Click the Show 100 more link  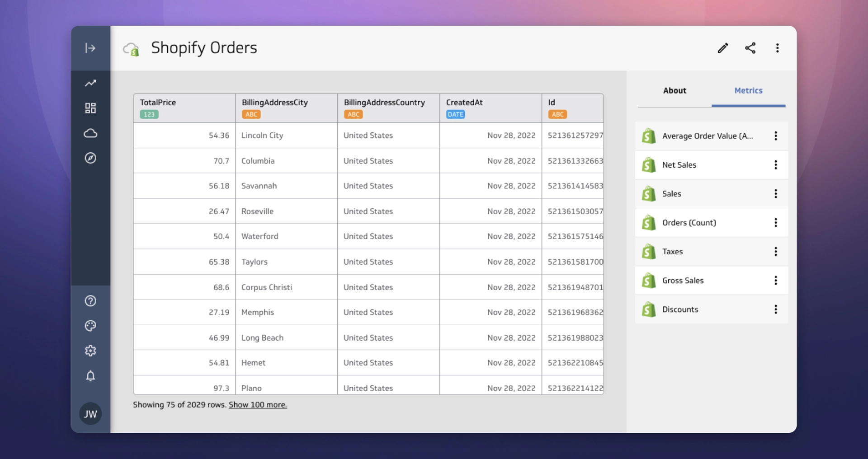[258, 405]
